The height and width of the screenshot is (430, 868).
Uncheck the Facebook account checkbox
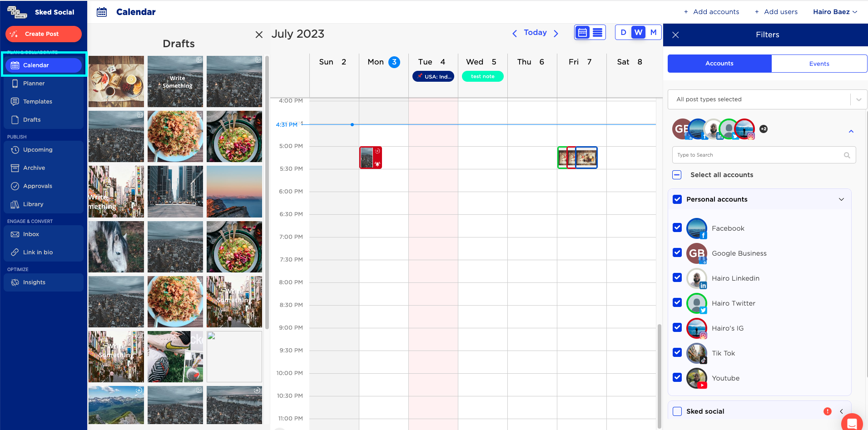(677, 227)
